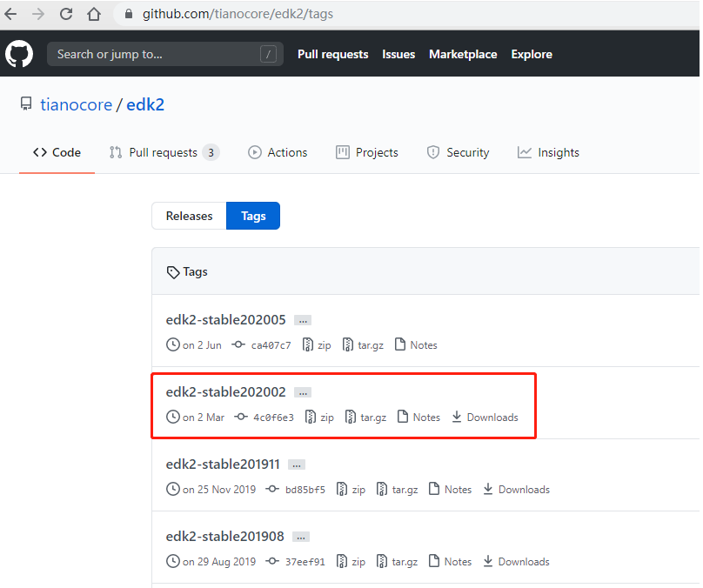Click the browser back arrow
Image resolution: width=703 pixels, height=588 pixels.
pyautogui.click(x=10, y=14)
